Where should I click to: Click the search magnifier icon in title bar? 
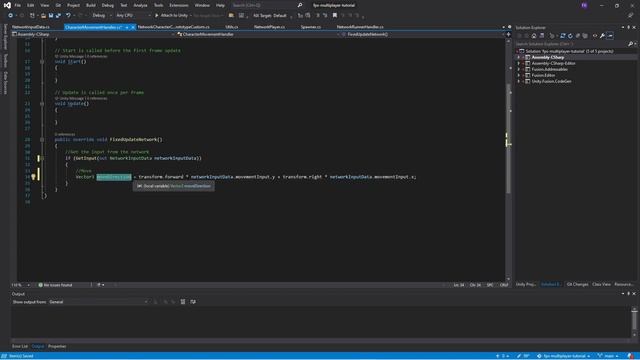300,5
